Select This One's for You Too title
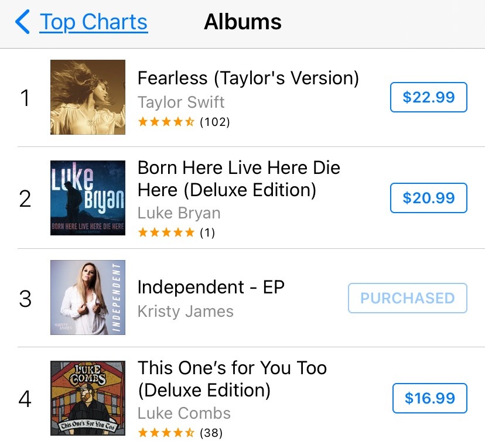This screenshot has width=485, height=448. pos(232,379)
